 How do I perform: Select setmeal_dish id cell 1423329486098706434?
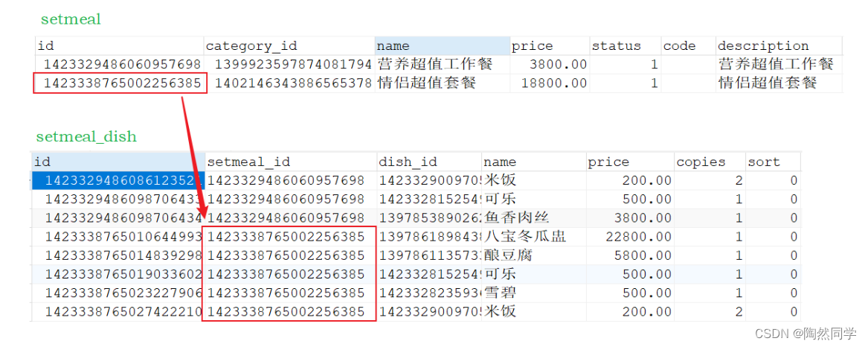tap(118, 218)
